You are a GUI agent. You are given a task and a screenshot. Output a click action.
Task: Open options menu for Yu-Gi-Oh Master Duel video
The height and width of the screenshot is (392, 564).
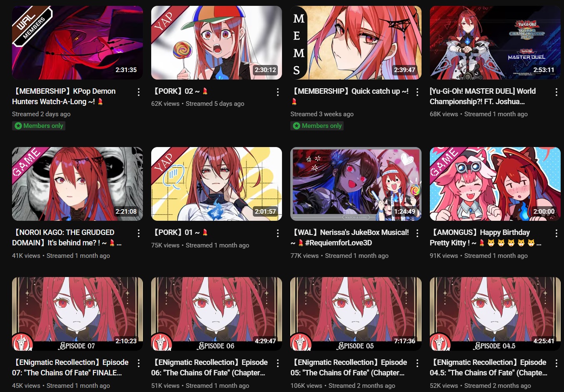pos(557,92)
